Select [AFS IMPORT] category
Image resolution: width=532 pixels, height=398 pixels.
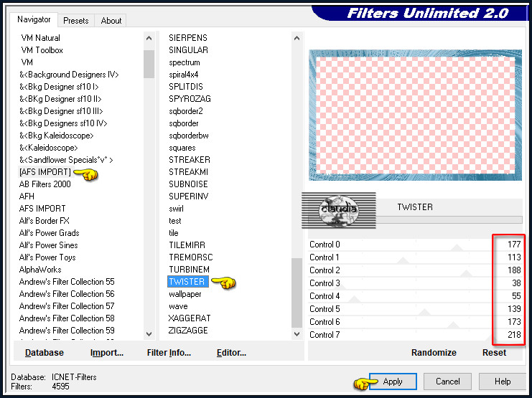coord(45,172)
